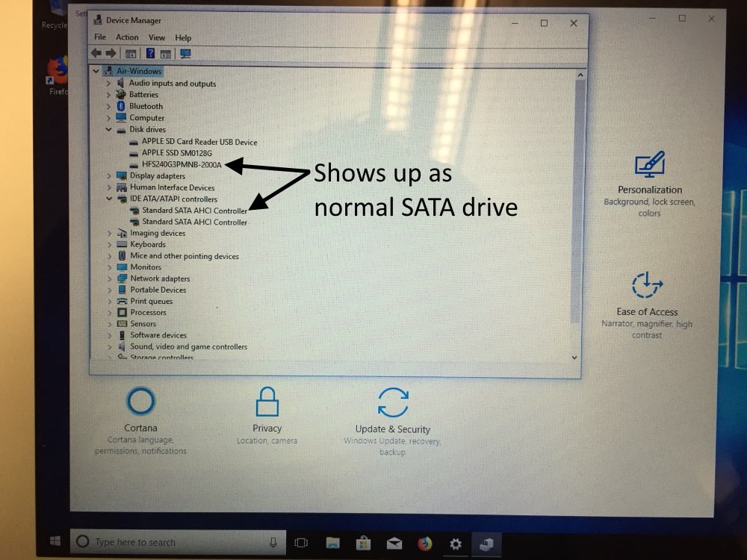The height and width of the screenshot is (560, 747).
Task: Select Portable Devices label
Action: coord(158,290)
